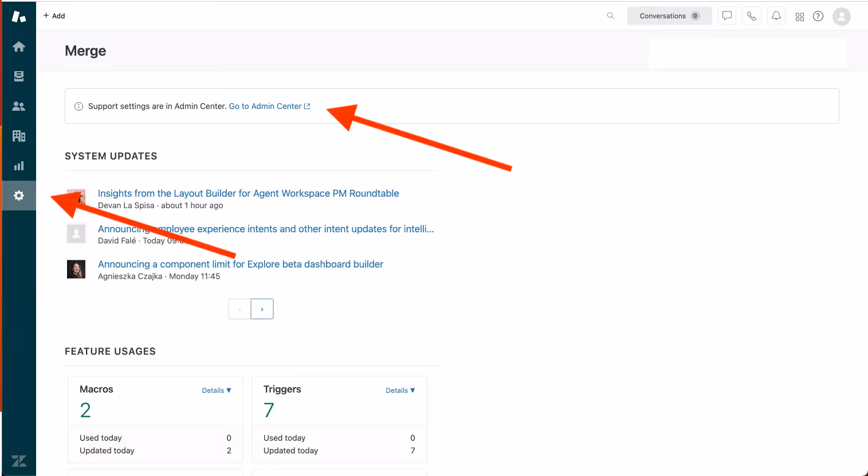Expand the Triggers Details dropdown
The width and height of the screenshot is (868, 476).
pyautogui.click(x=400, y=391)
